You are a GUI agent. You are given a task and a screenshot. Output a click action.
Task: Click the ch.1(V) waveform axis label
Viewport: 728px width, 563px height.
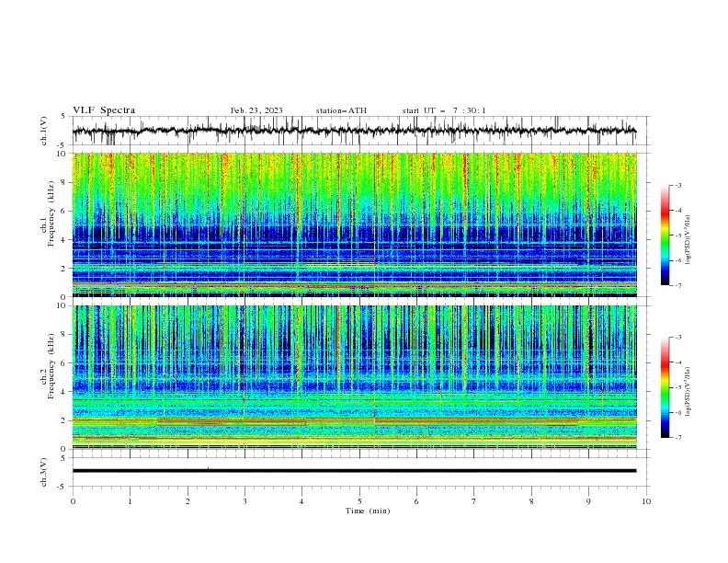(x=44, y=131)
